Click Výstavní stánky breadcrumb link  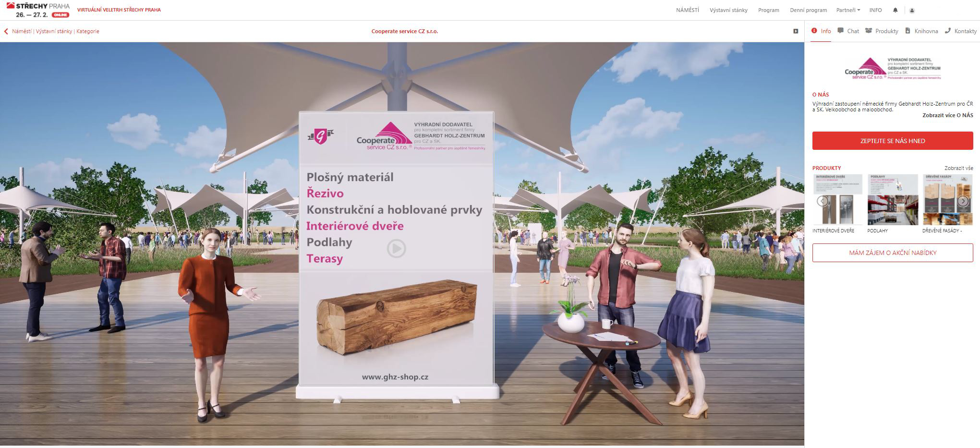54,31
